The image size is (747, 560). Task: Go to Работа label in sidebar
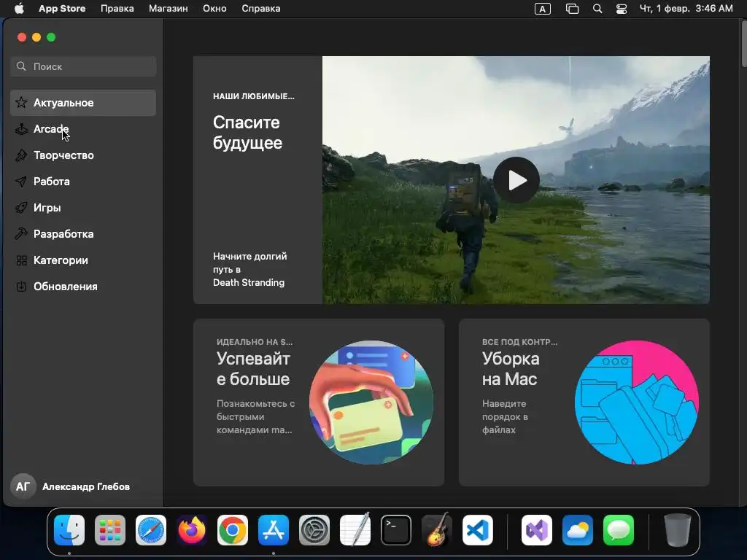coord(52,182)
